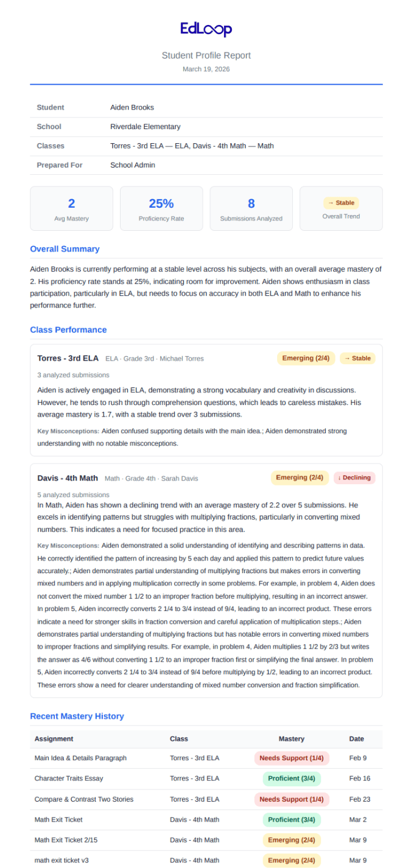Click the Stable badge in Overall Trend card
411x868 pixels.
341,203
